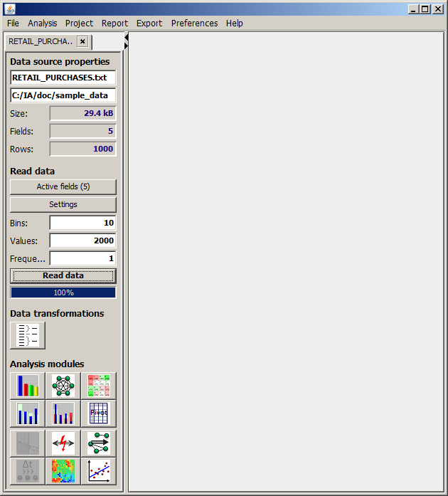Screen dimensions: 448x496
Task: Open the red lightning deviation module
Action: pos(63,443)
